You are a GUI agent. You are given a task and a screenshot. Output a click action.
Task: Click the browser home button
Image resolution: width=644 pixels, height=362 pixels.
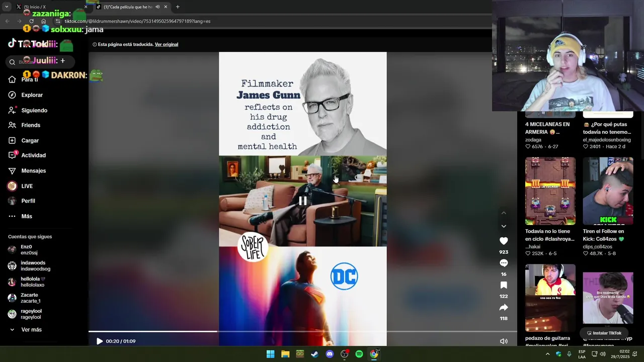click(x=44, y=21)
